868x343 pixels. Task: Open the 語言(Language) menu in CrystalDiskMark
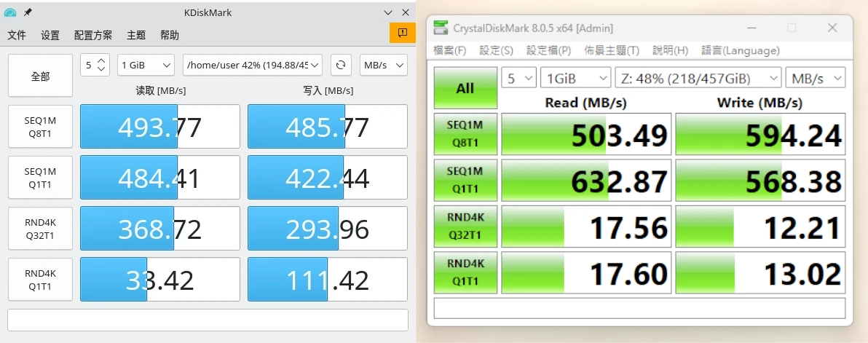pos(740,50)
